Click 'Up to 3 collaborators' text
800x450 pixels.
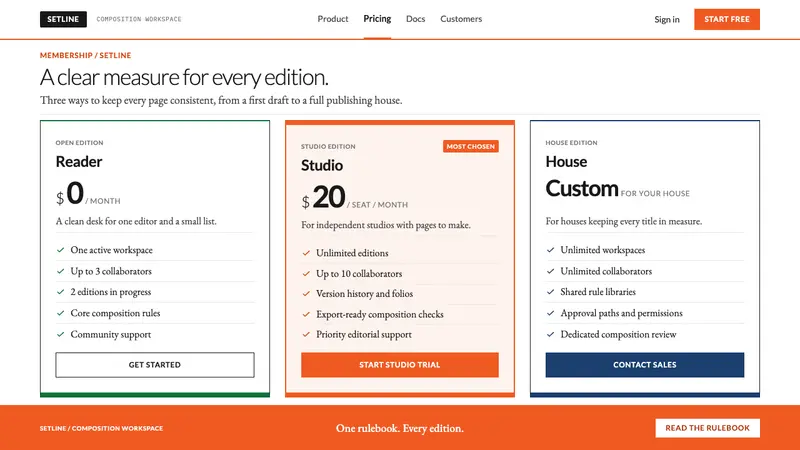pyautogui.click(x=111, y=271)
